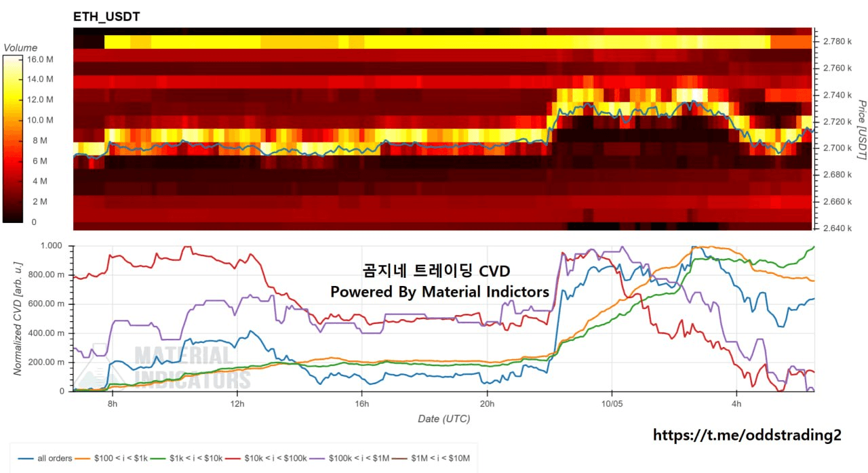Click the "10/05" date axis tick
The image size is (868, 473).
coord(612,405)
